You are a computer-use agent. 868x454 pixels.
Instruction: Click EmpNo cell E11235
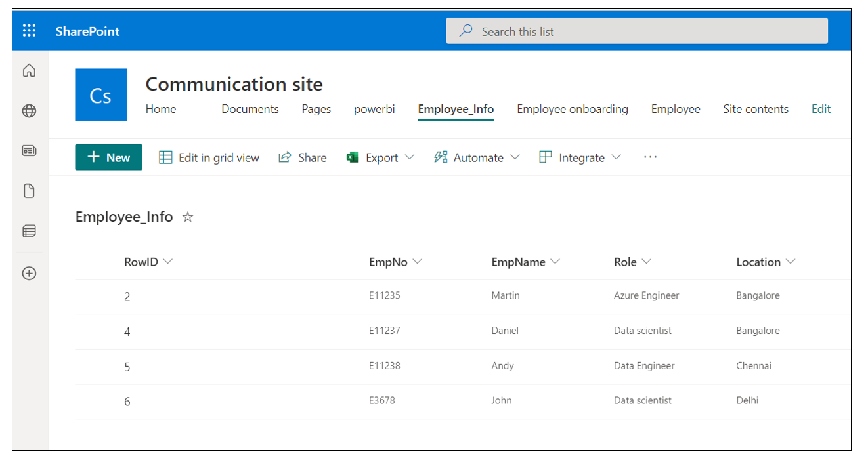(385, 295)
